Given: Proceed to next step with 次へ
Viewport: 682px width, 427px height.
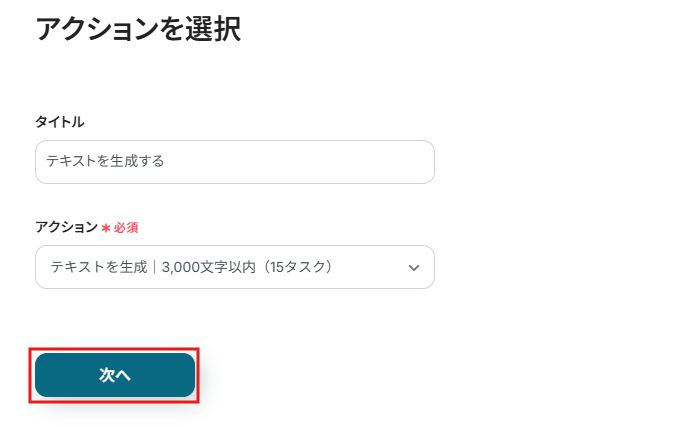Looking at the screenshot, I should coord(115,375).
